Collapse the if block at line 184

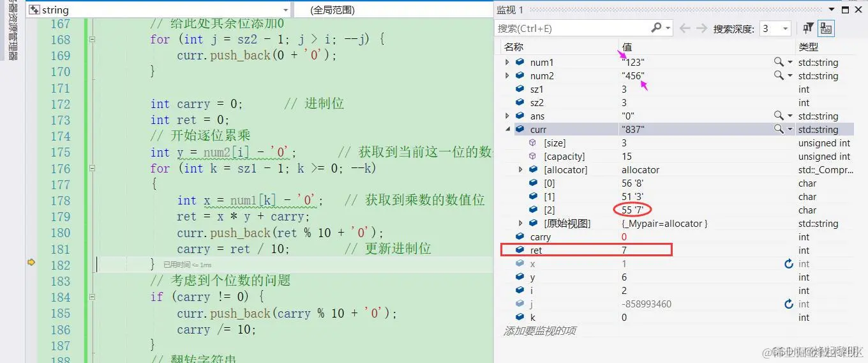[92, 297]
